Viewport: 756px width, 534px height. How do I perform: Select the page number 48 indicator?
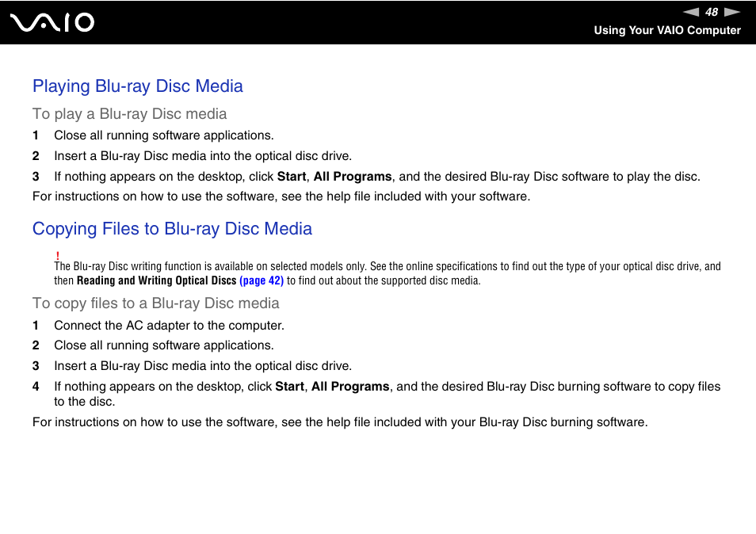(711, 11)
